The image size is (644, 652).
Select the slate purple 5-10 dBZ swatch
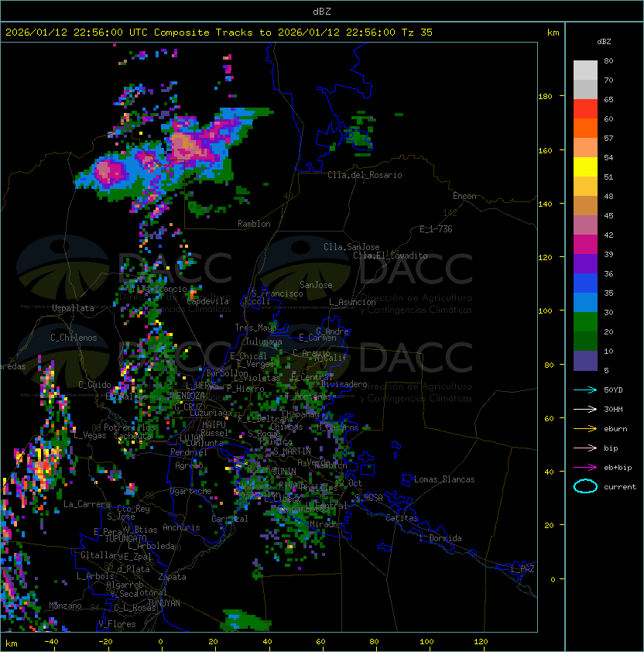[x=585, y=361]
